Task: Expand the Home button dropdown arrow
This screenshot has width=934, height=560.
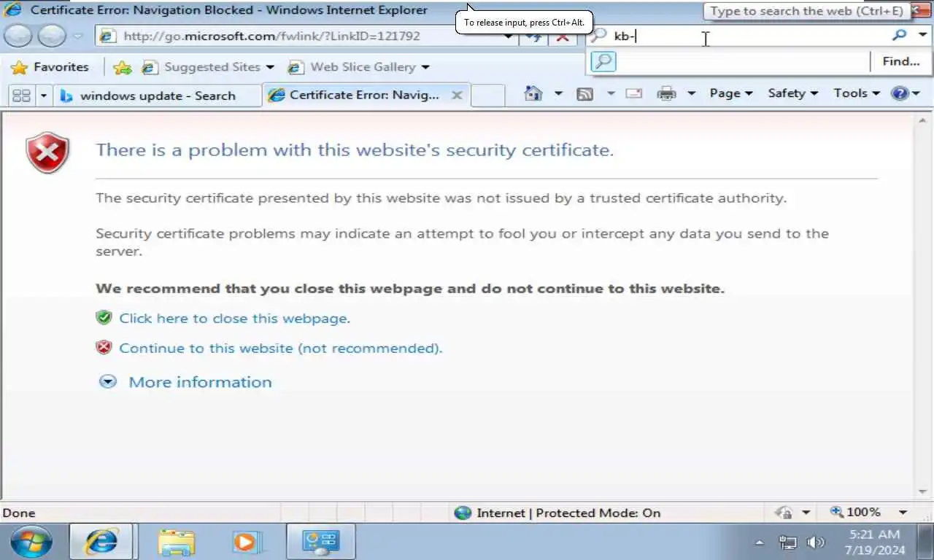Action: (x=559, y=93)
